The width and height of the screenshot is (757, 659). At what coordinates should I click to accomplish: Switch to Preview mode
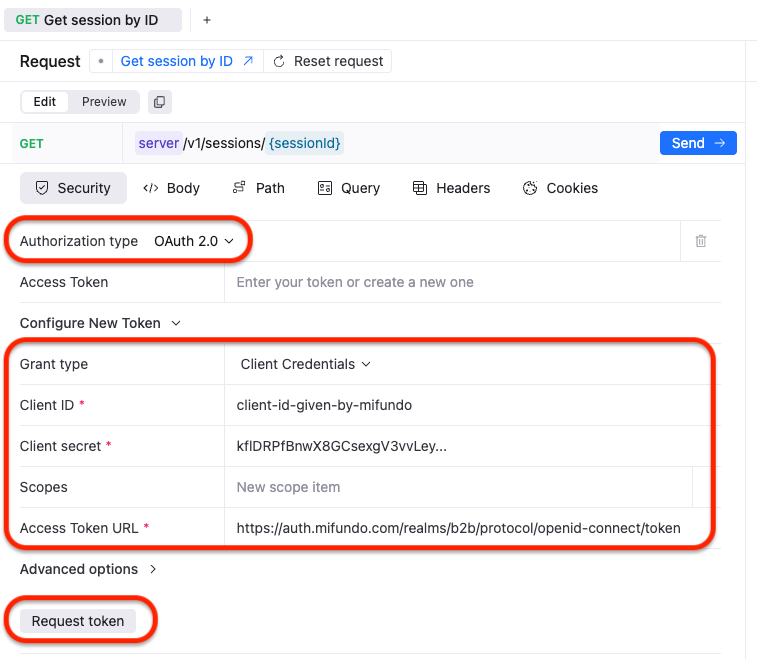click(104, 102)
